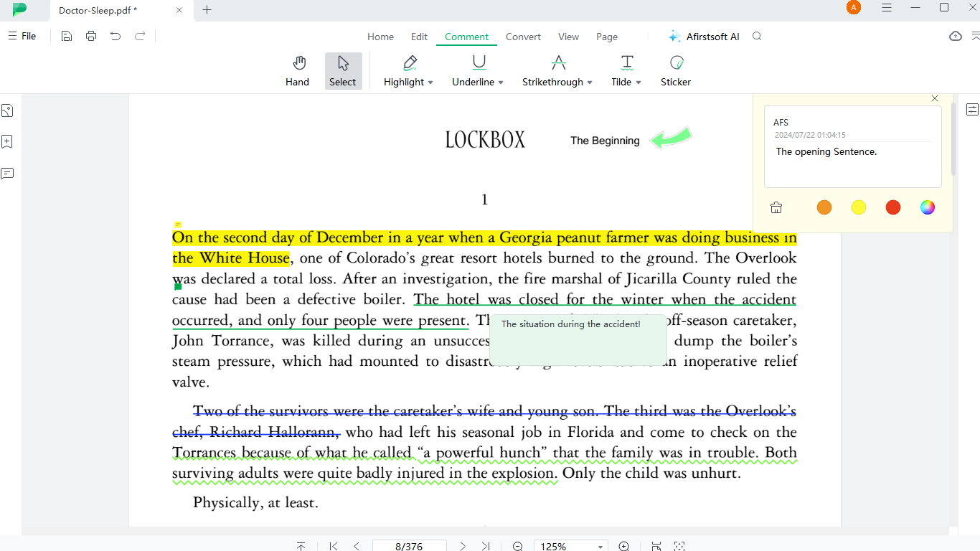Open the user account avatar
Viewport: 980px width, 551px height.
pyautogui.click(x=854, y=8)
